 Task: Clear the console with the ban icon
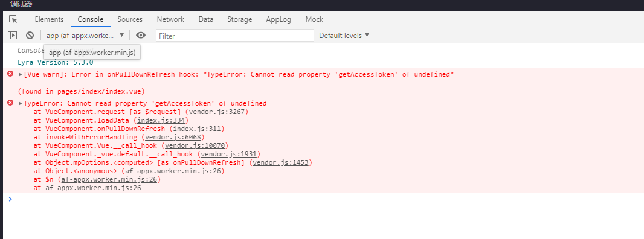coord(30,36)
